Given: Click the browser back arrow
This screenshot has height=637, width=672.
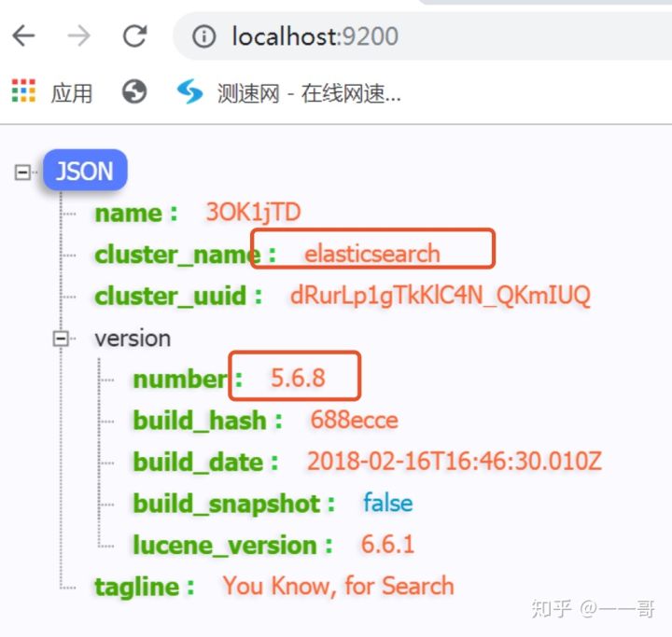Looking at the screenshot, I should click(x=23, y=36).
